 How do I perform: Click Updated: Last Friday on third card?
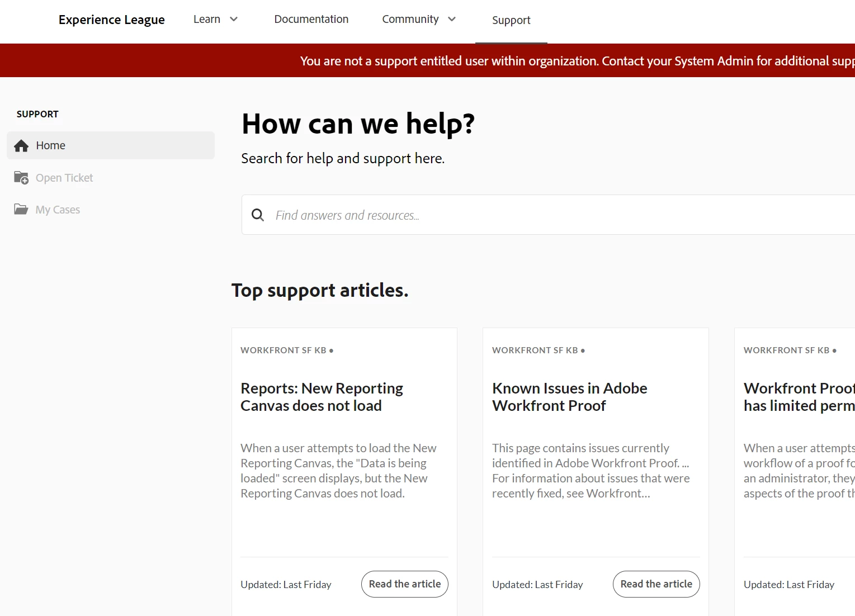tap(789, 585)
